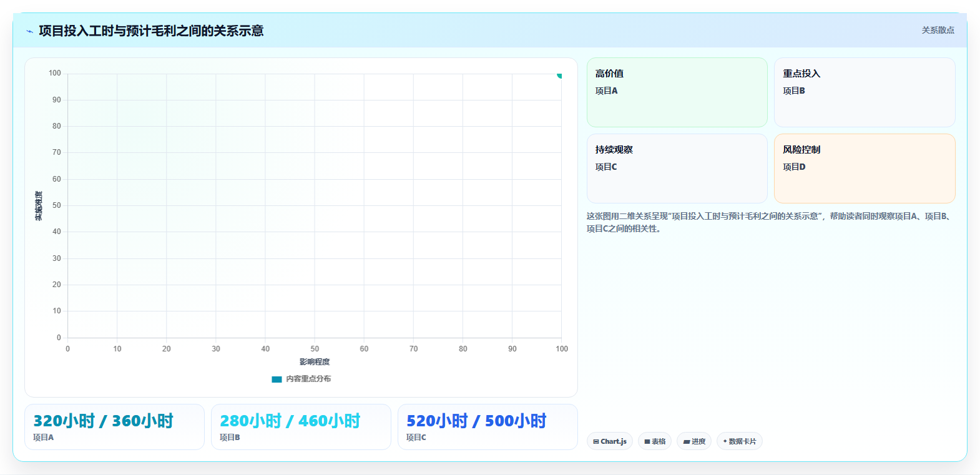Open the 持续观察 项目C card
The height and width of the screenshot is (475, 980).
(x=677, y=169)
